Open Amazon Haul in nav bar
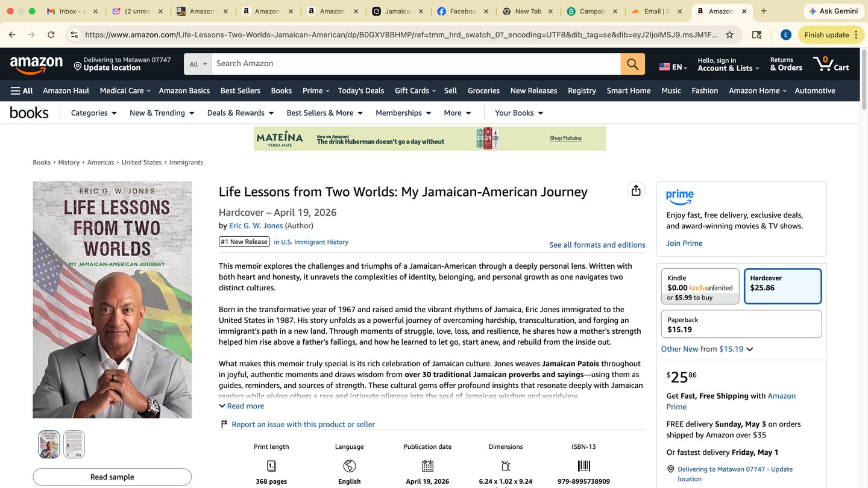 (66, 90)
